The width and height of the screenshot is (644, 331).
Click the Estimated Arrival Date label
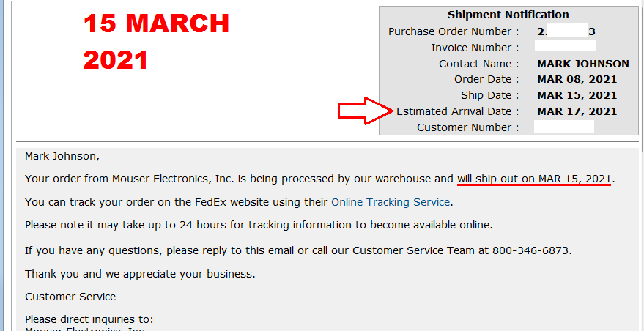pyautogui.click(x=458, y=111)
